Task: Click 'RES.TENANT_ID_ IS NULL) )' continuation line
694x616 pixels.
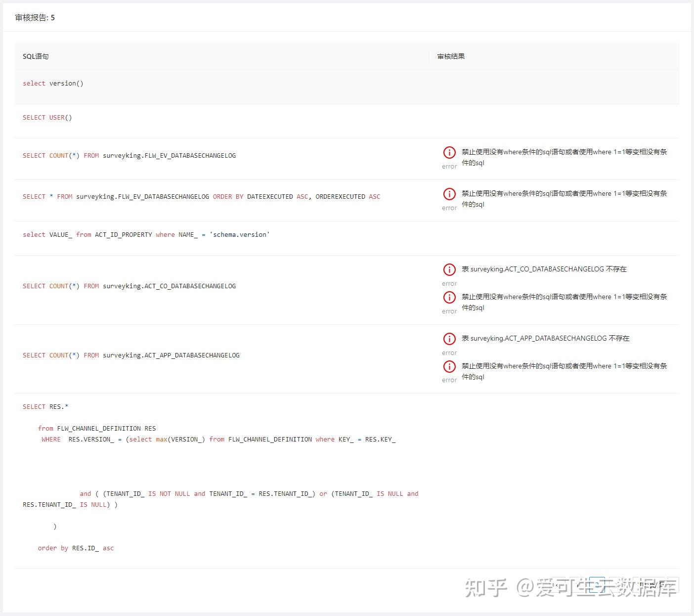Action: pos(70,505)
